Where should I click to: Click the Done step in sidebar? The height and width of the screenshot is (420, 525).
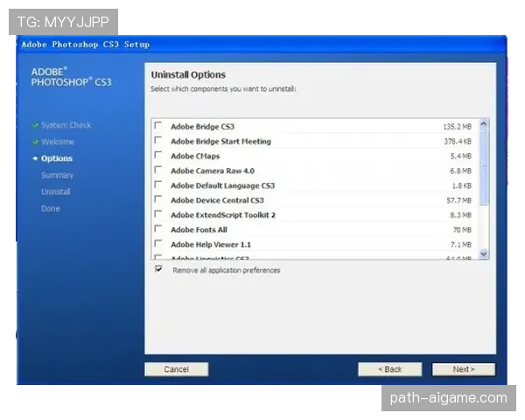coord(51,208)
